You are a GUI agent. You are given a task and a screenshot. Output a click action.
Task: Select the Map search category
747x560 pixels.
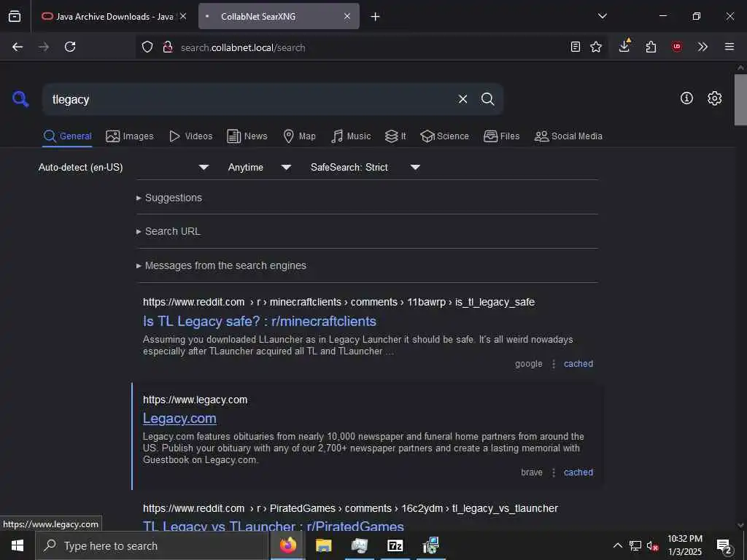[299, 136]
